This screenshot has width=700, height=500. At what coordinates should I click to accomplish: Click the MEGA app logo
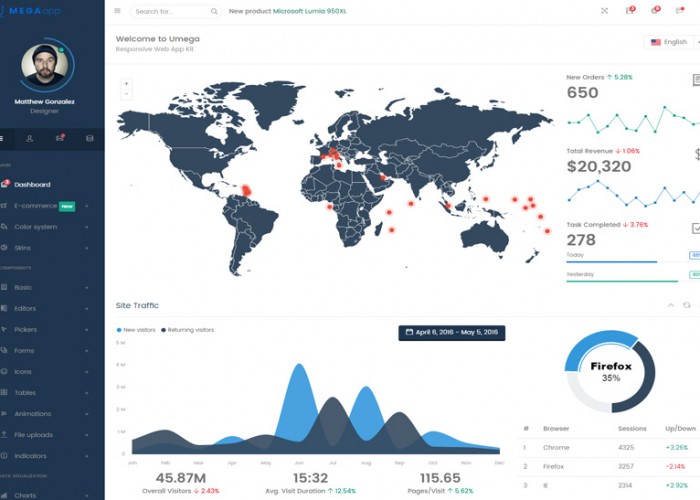pyautogui.click(x=30, y=11)
